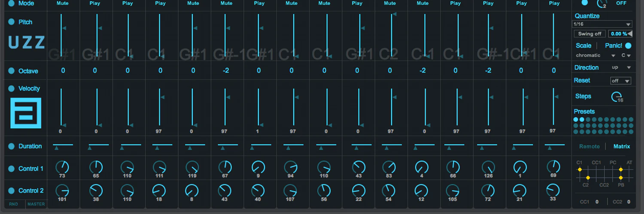Click the Mute mode cell above the C2 step

390,3
